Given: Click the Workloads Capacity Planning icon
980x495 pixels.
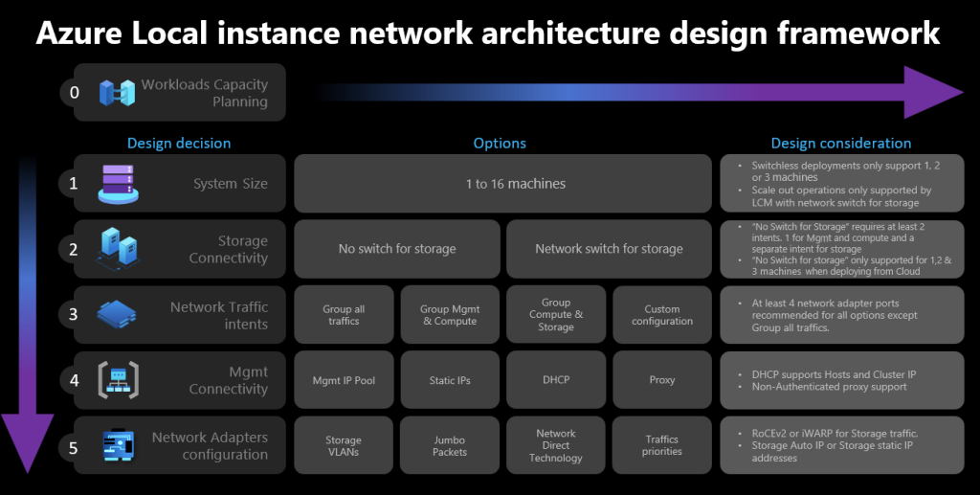Looking at the screenshot, I should [x=118, y=93].
